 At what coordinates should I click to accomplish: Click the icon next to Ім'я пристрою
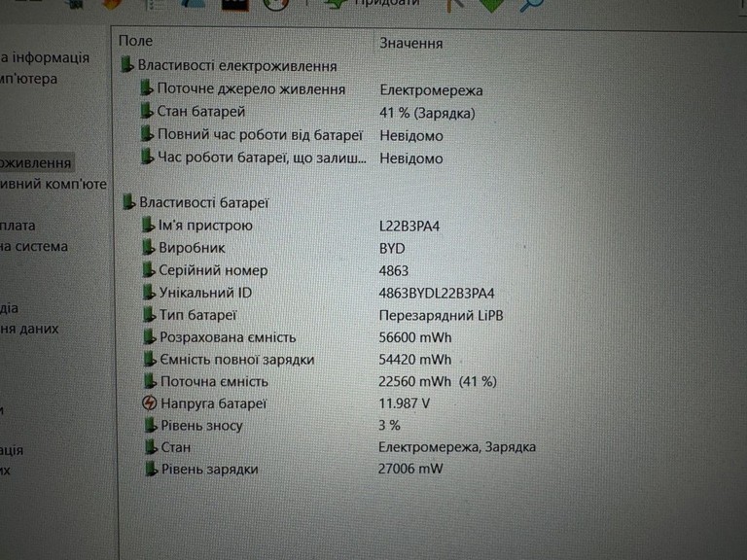coord(148,225)
